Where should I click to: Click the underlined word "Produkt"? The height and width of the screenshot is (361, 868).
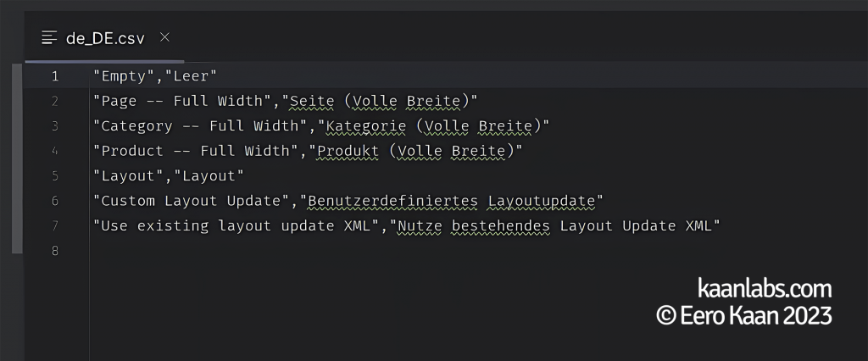point(348,151)
